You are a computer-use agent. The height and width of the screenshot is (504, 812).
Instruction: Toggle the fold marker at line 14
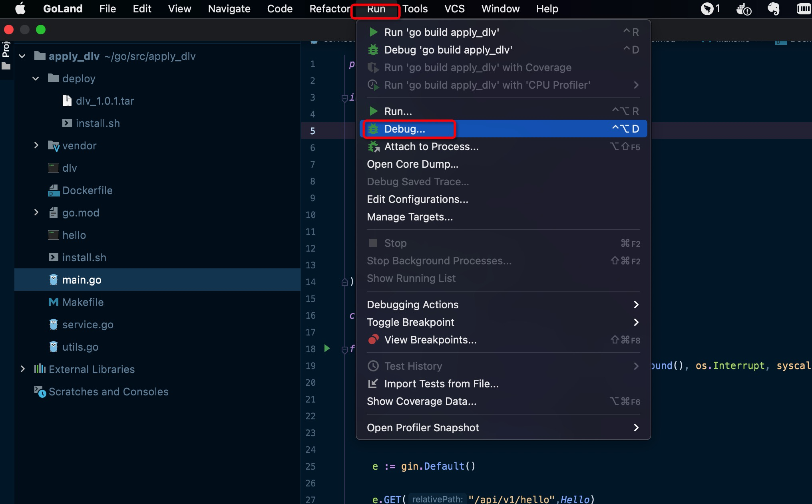(x=344, y=282)
